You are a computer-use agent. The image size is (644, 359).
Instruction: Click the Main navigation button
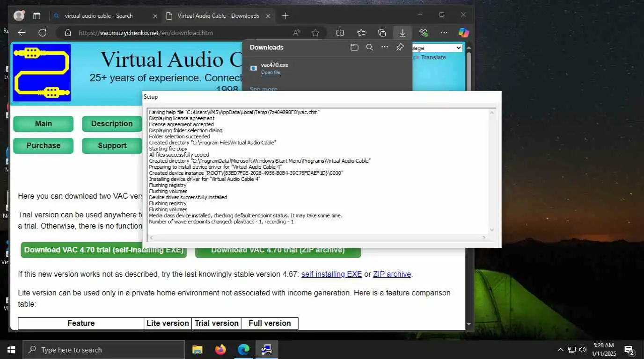43,124
